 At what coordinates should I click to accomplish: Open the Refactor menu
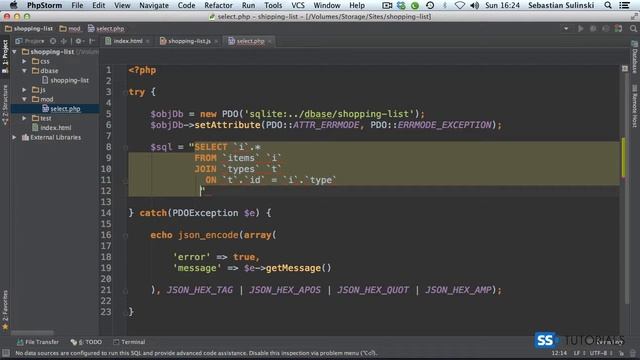click(x=218, y=5)
